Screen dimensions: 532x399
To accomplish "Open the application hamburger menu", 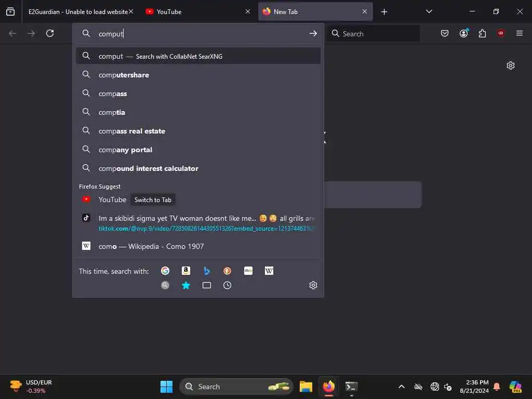I will 519,33.
